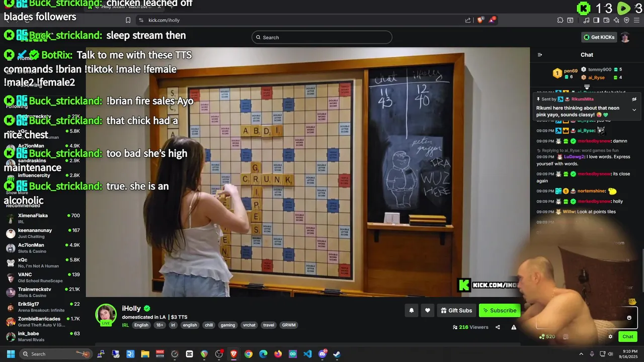Open Leo AI sparkle icon in toolbar

[616, 20]
